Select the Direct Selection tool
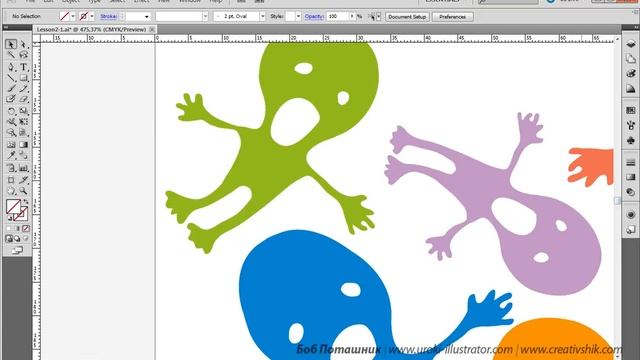Viewport: 640px width, 360px height. [x=24, y=44]
